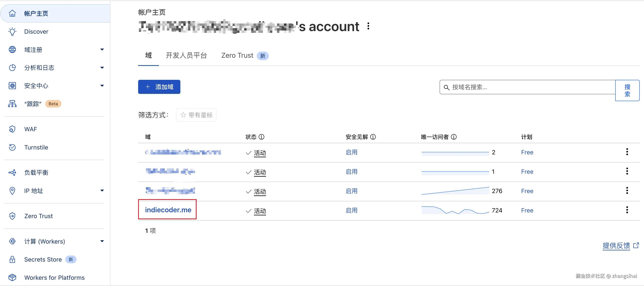The width and height of the screenshot is (644, 286).
Task: Open the WAF shield icon
Action: point(12,129)
